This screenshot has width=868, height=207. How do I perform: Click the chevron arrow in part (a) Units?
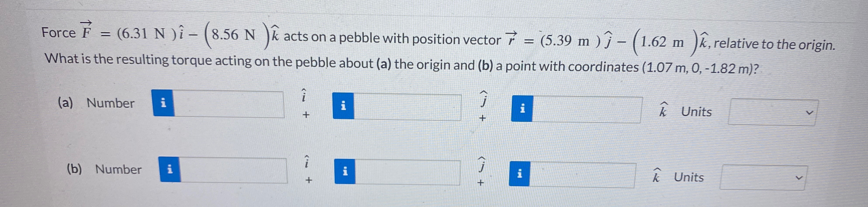click(809, 113)
